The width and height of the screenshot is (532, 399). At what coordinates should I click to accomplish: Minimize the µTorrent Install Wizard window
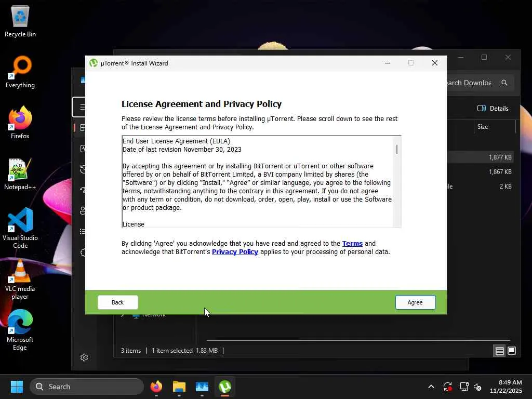click(388, 63)
